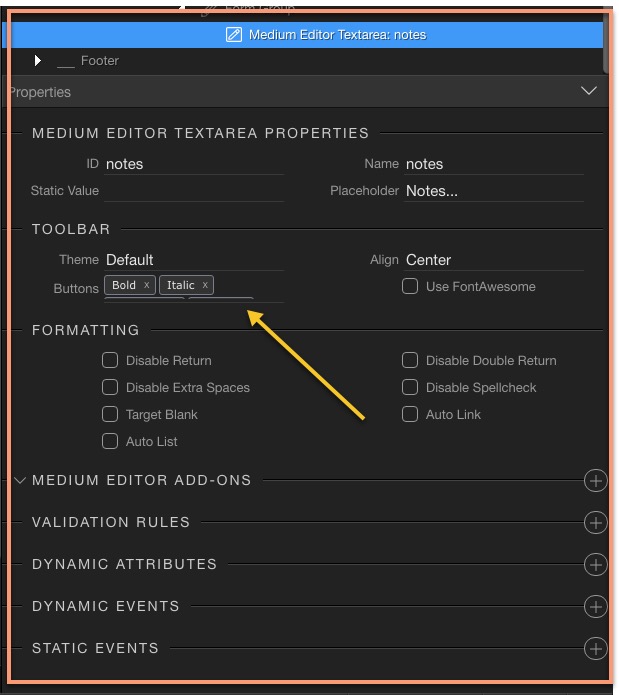This screenshot has width=619, height=695.
Task: Remove the Bold button tag
Action: tap(147, 285)
